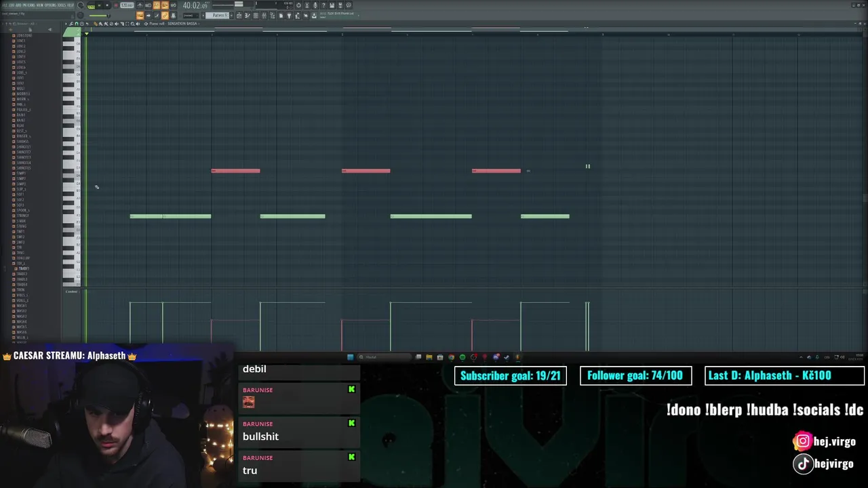Image resolution: width=868 pixels, height=488 pixels.
Task: Open Spotify from the Windows taskbar
Action: click(462, 357)
